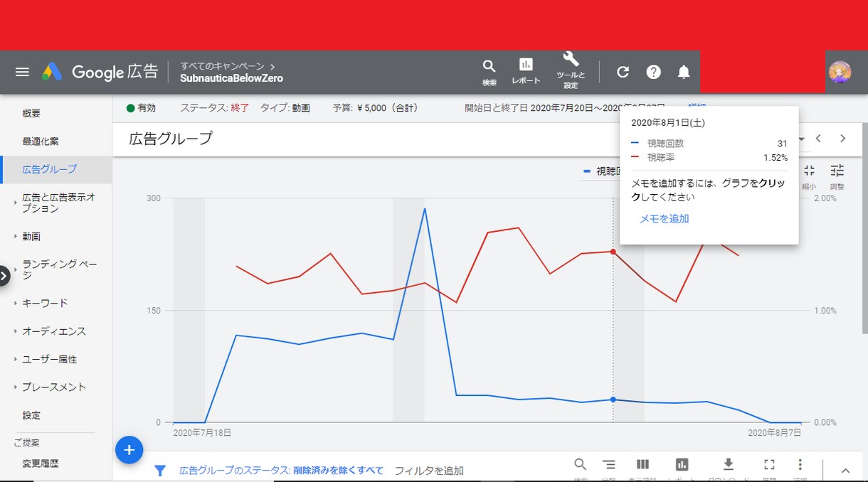Select 広告グループ in the side menu
Image resolution: width=868 pixels, height=482 pixels.
49,170
